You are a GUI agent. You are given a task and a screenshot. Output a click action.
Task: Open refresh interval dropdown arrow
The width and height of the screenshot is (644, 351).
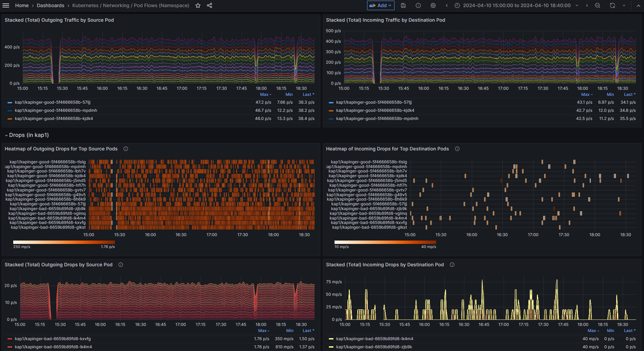pyautogui.click(x=624, y=5)
